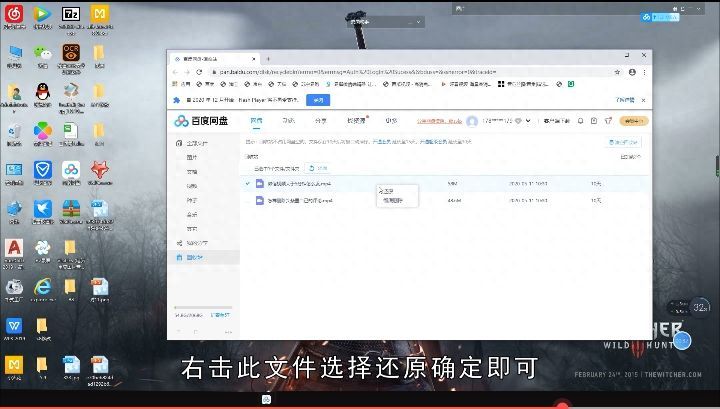Image resolution: width=720 pixels, height=409 pixels.
Task: Open the 更多 tab
Action: (391, 121)
